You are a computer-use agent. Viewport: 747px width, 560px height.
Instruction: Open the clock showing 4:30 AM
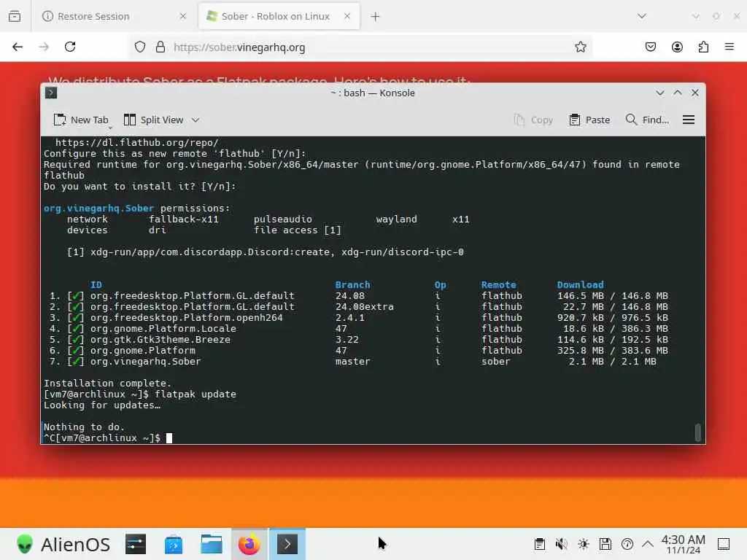click(x=683, y=544)
